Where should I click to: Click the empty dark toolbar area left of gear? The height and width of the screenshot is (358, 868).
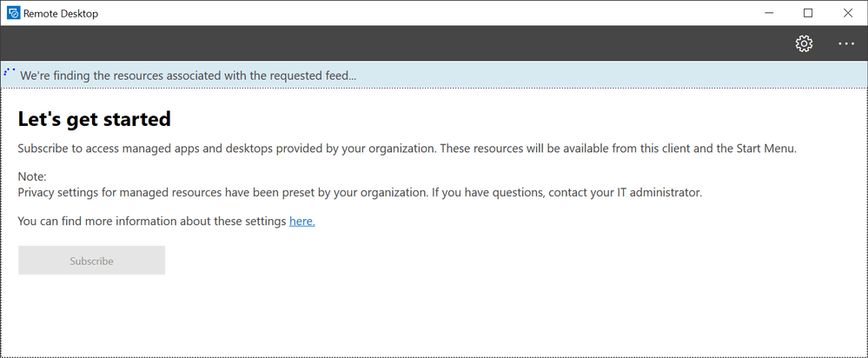[x=391, y=43]
